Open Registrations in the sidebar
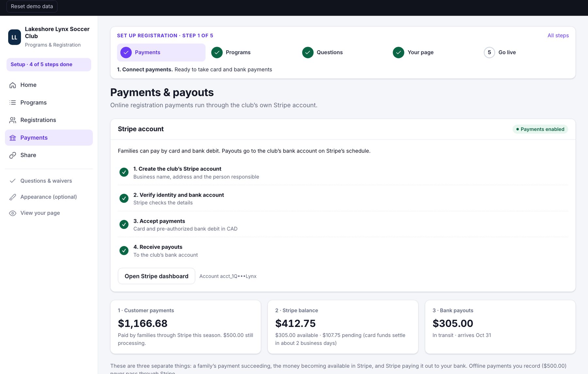 click(x=49, y=120)
